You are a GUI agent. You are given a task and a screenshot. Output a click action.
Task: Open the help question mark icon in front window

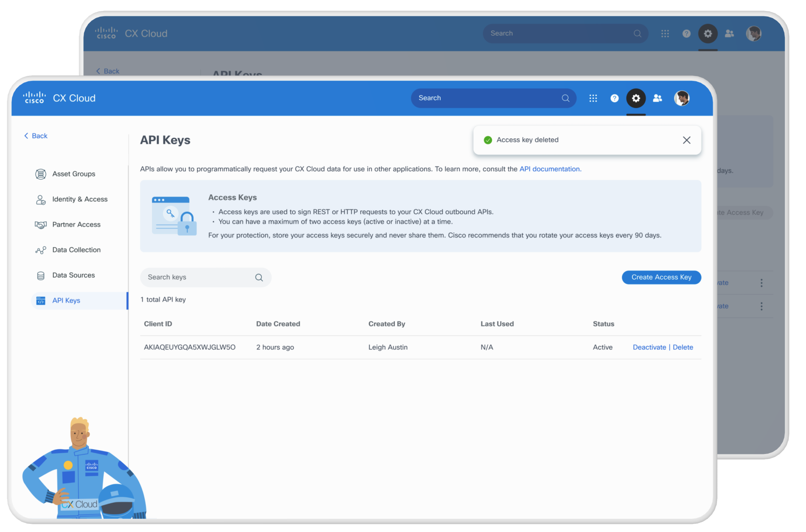(614, 98)
